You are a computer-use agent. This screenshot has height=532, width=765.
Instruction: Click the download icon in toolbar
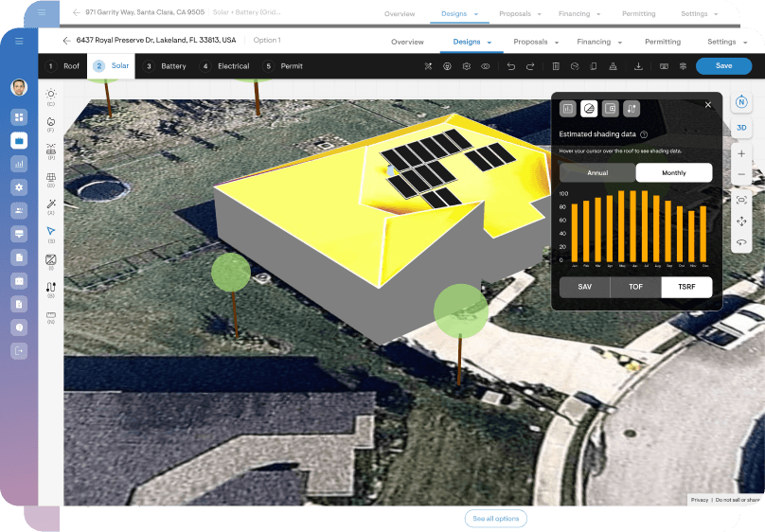coord(638,66)
